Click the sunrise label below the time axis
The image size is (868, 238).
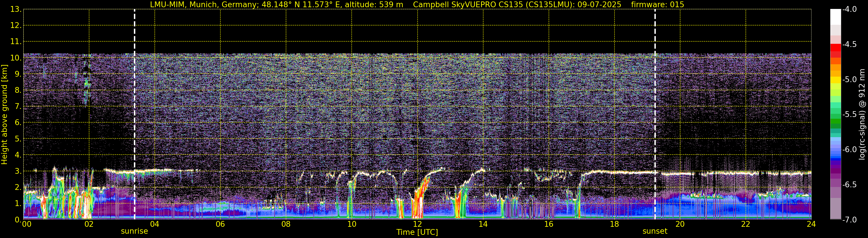(x=134, y=231)
